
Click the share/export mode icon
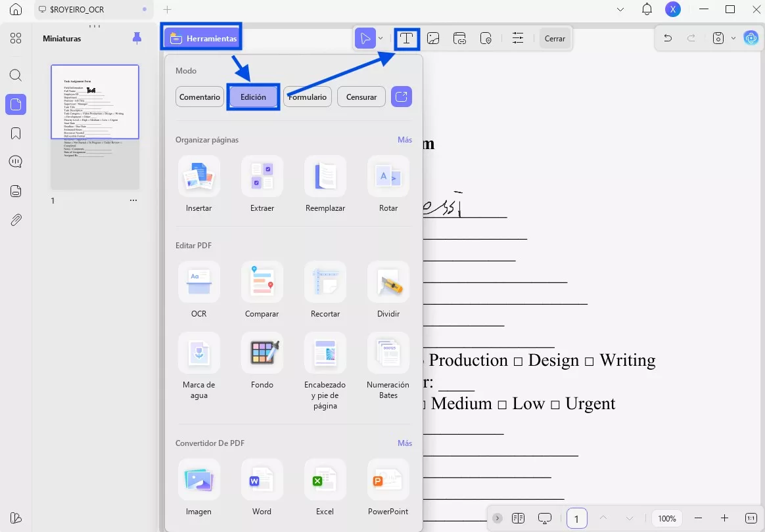pyautogui.click(x=402, y=97)
